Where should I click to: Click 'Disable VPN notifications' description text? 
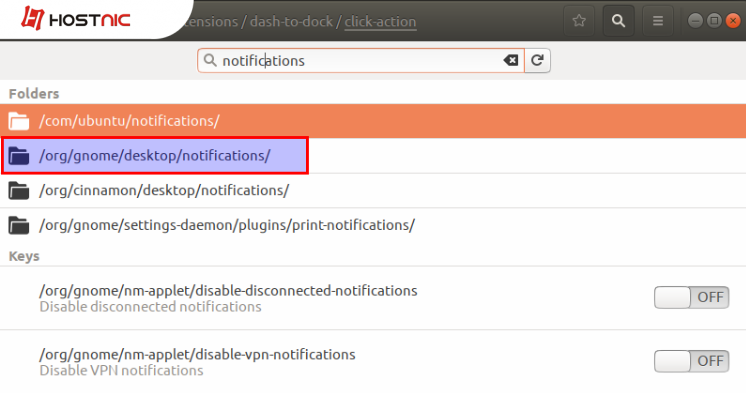tap(121, 371)
